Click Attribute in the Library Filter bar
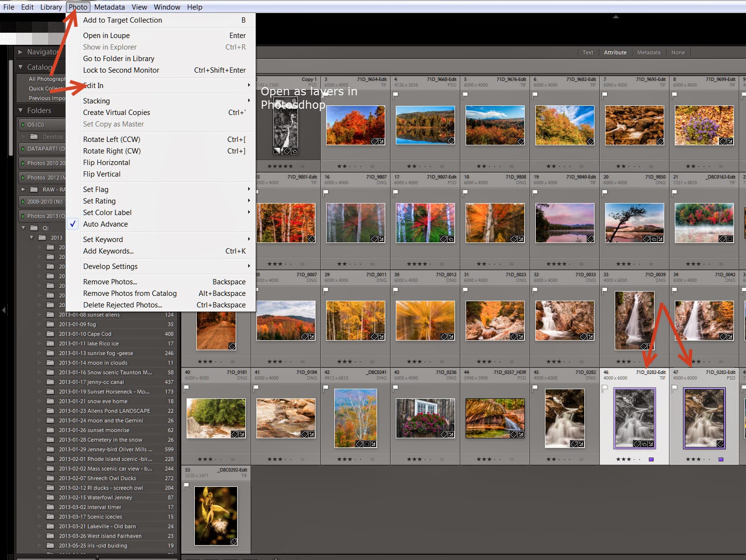 (x=615, y=52)
